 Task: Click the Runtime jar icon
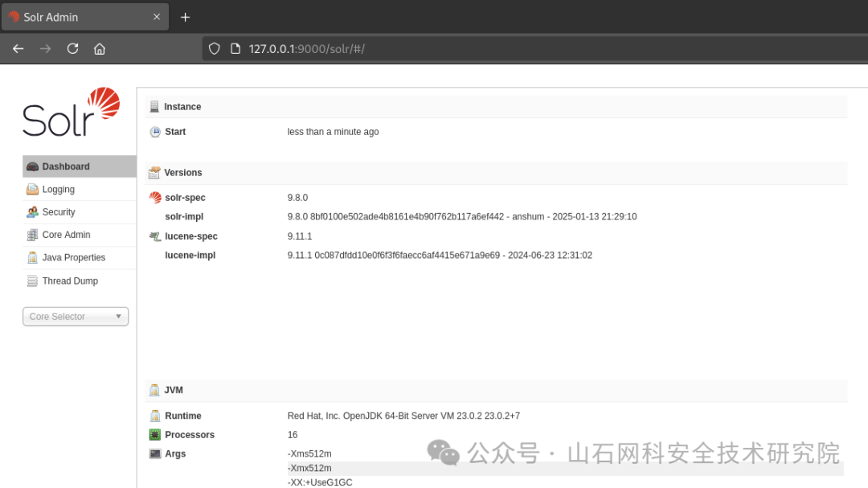click(x=155, y=416)
